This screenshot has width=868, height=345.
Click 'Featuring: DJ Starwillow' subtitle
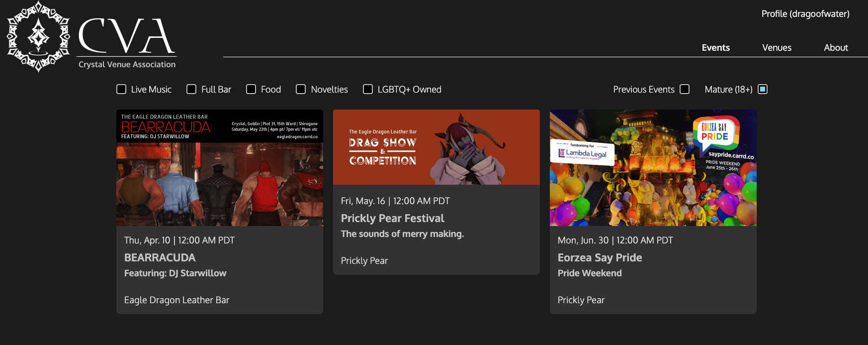(x=175, y=273)
